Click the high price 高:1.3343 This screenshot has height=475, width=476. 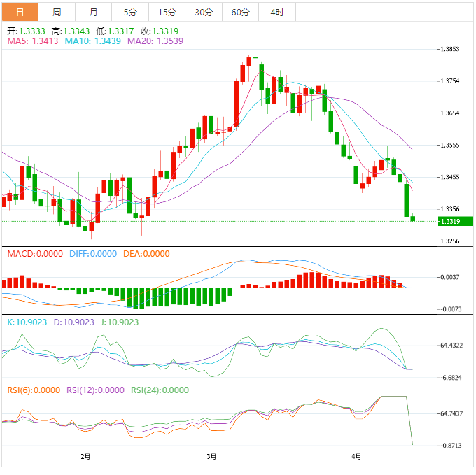tap(71, 31)
